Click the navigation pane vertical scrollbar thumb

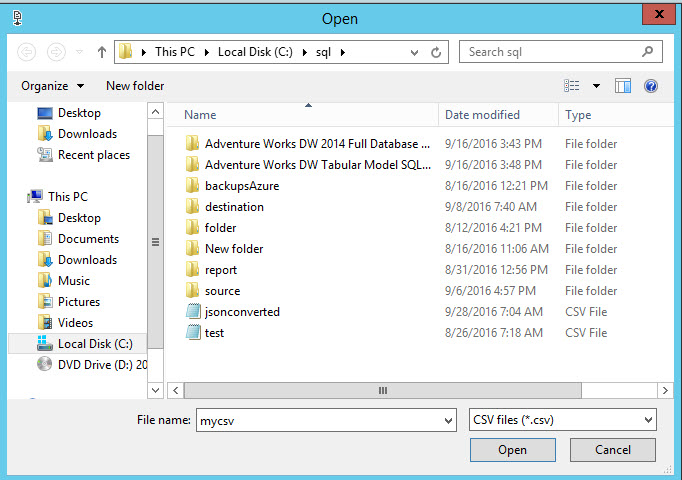tap(155, 242)
